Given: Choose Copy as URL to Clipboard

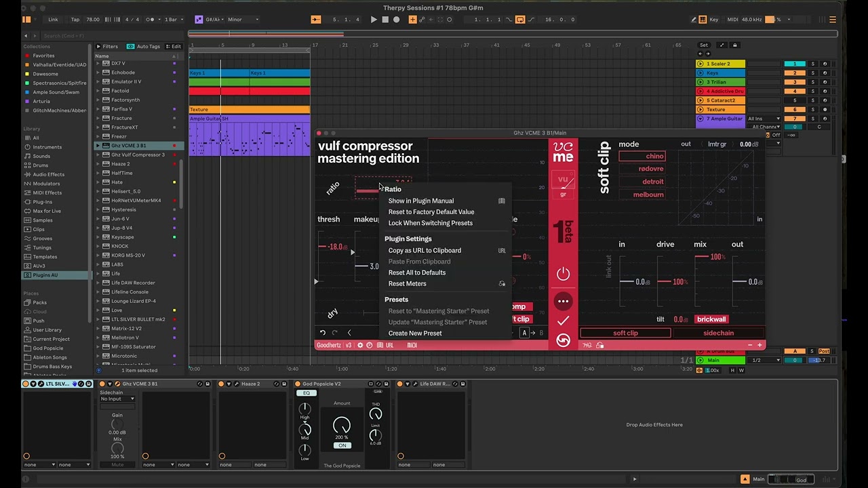Looking at the screenshot, I should coord(425,251).
